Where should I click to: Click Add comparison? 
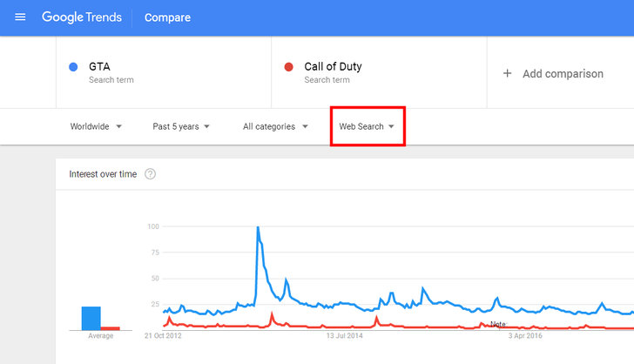[x=562, y=74]
